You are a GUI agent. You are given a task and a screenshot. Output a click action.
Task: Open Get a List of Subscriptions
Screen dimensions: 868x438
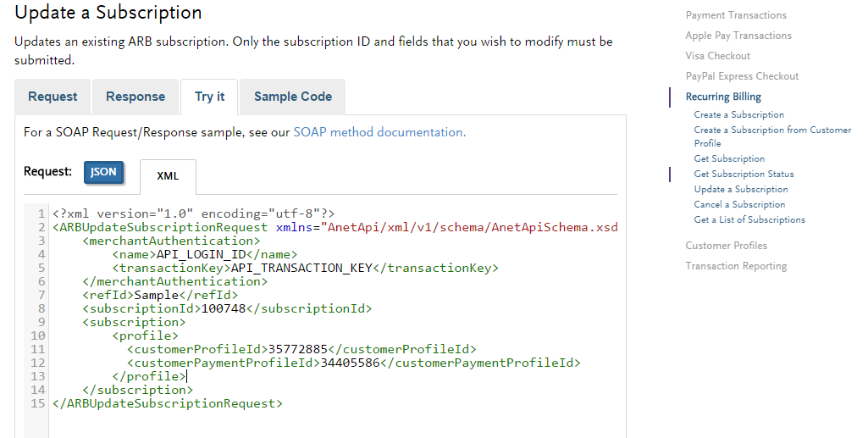coord(749,219)
